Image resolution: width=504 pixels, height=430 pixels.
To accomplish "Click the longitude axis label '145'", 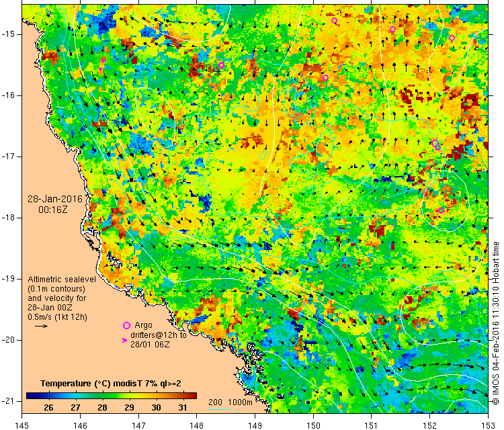I will pyautogui.click(x=22, y=425).
